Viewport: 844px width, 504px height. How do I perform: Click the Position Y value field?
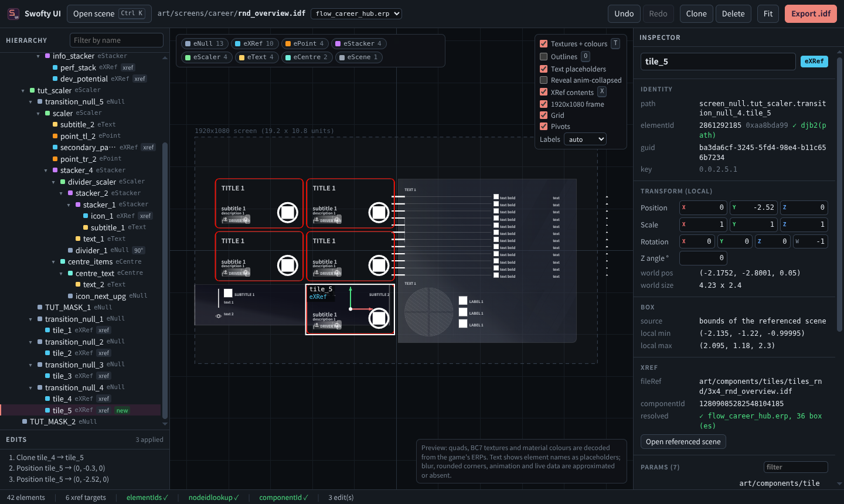click(753, 207)
